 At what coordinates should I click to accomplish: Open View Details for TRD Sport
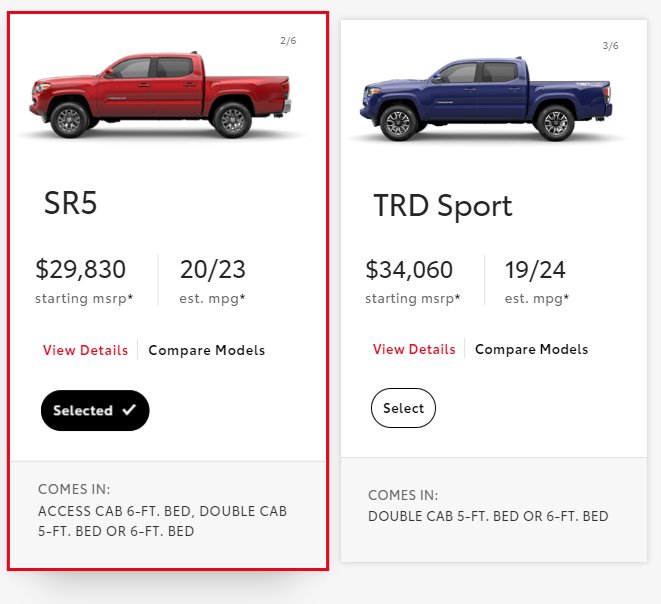coord(414,349)
